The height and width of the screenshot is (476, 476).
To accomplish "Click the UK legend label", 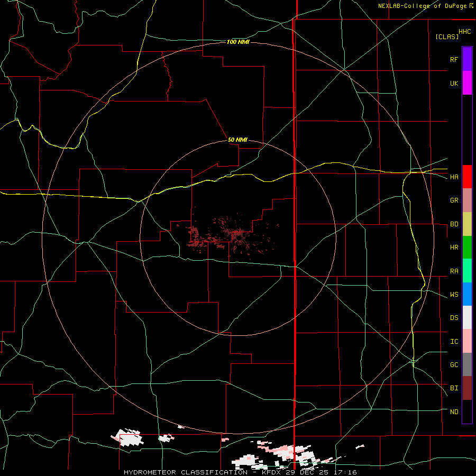I will (454, 83).
